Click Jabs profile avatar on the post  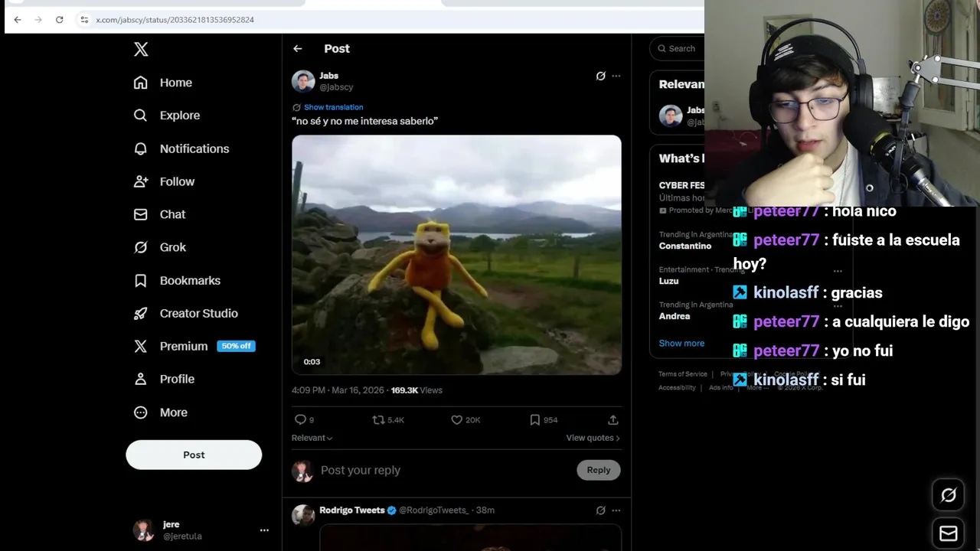[303, 81]
